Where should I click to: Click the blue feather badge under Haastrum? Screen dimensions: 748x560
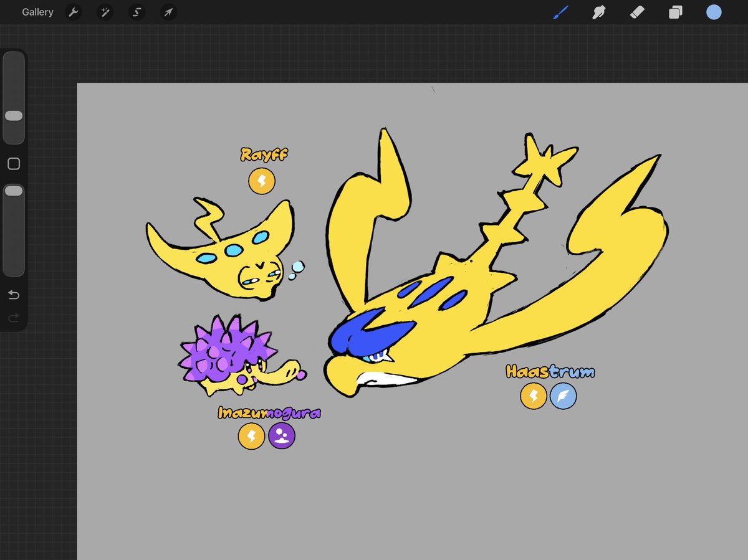tap(563, 396)
